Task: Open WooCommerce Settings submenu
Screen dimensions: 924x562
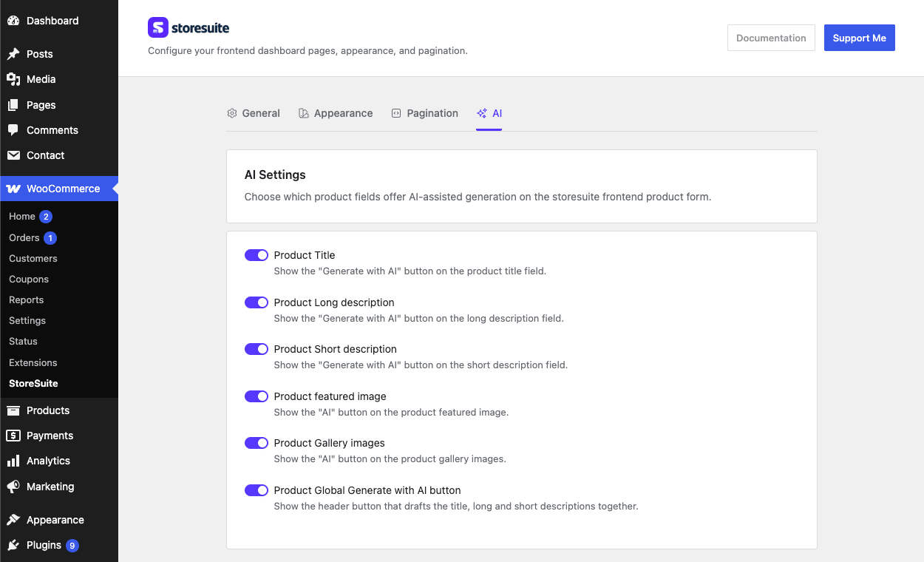Action: 27,321
